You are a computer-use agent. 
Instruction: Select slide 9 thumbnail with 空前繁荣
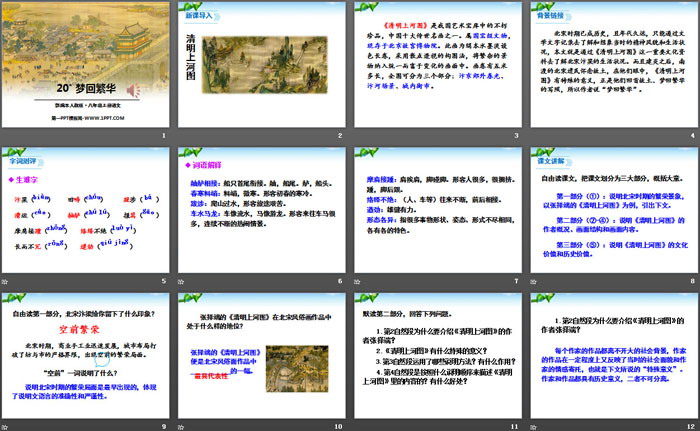(x=85, y=356)
